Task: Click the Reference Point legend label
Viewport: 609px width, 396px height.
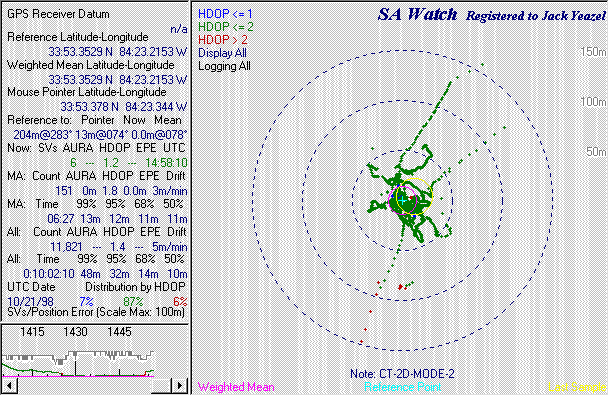Action: [403, 387]
